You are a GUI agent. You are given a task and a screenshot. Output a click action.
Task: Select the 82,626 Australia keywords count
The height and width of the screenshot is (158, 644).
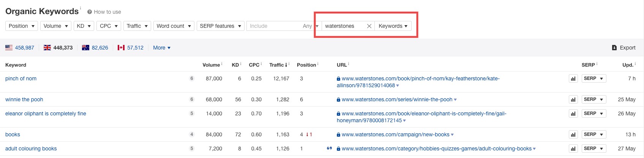[x=100, y=48]
